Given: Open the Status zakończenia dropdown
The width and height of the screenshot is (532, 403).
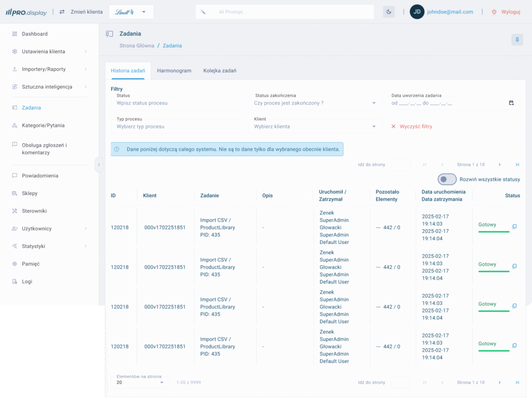Looking at the screenshot, I should tap(374, 103).
